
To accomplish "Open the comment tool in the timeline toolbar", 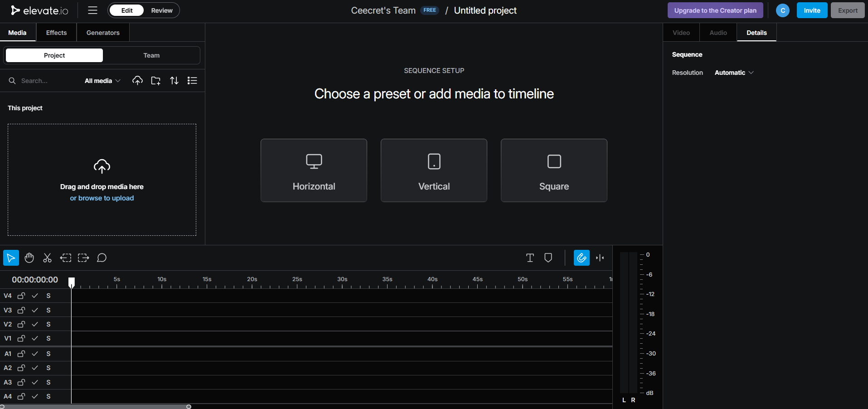I will point(102,258).
